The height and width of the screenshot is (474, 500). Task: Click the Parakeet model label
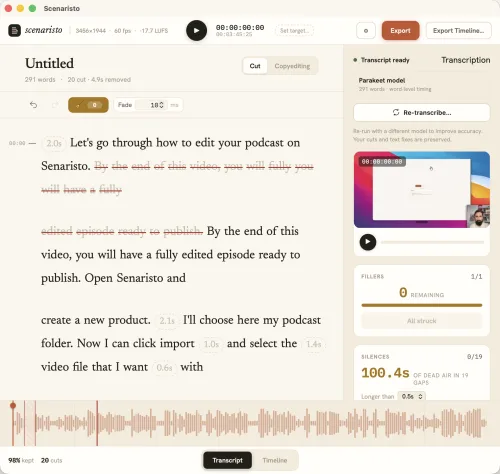click(x=382, y=80)
